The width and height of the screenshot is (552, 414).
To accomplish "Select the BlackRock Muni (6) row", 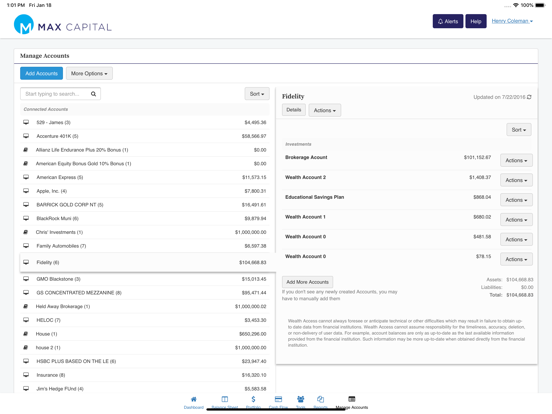I will 145,218.
